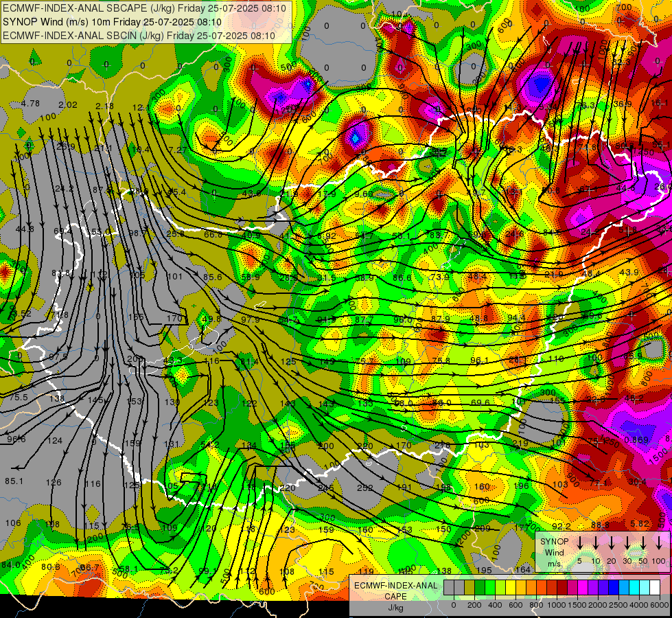The height and width of the screenshot is (618, 672).
Task: Click the 5 m/s wind arrow in legend
Action: tap(579, 542)
